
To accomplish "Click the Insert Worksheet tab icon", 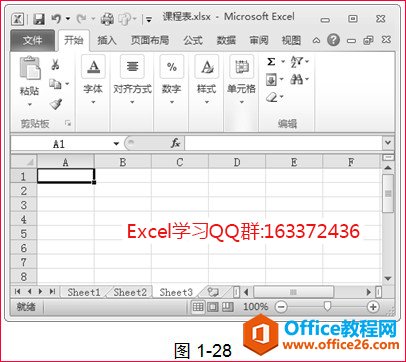I will [213, 292].
